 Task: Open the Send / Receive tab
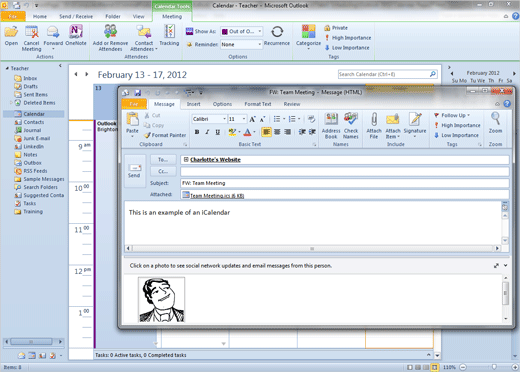(x=76, y=16)
